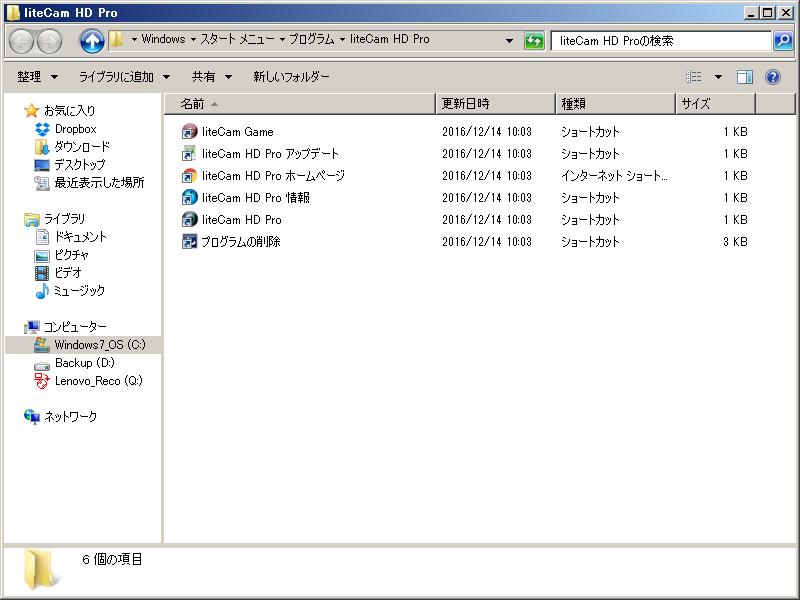Click the liteCam HD Pro 情報 icon
800x600 pixels.
coord(189,197)
